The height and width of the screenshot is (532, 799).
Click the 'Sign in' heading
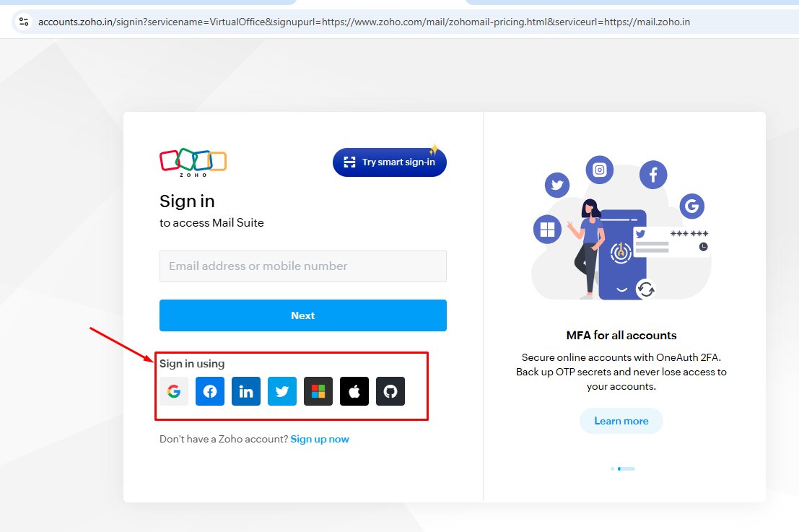(x=187, y=201)
